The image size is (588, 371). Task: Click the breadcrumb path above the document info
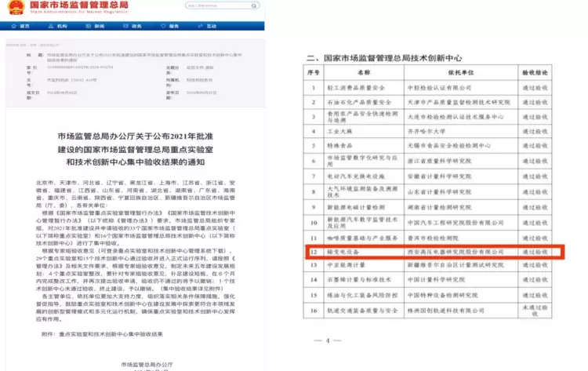tap(33, 45)
